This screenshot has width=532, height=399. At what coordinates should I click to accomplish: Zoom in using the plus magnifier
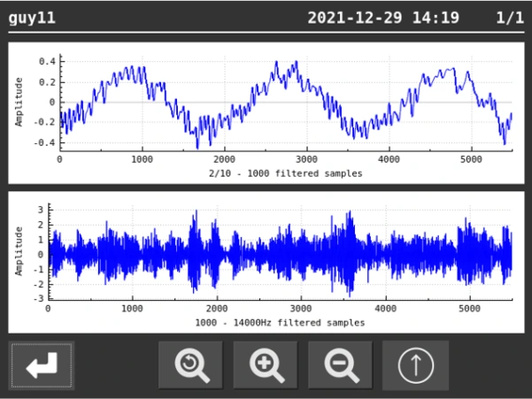[x=266, y=365]
